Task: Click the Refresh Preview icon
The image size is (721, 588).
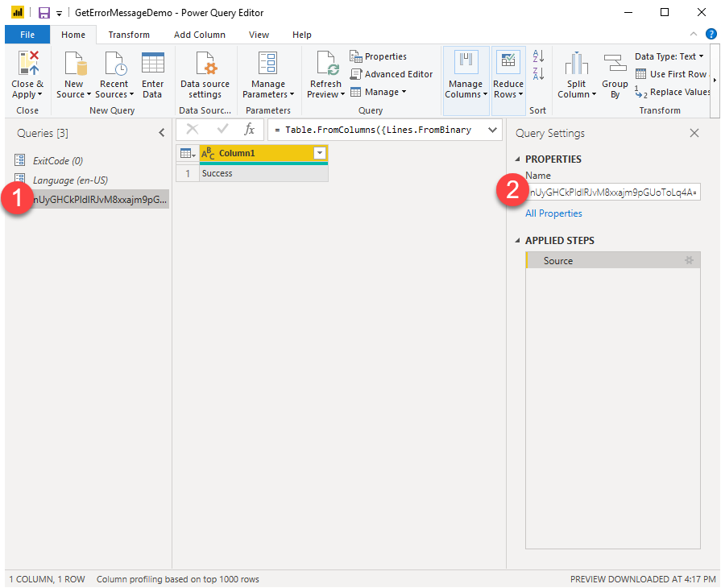Action: pos(327,63)
